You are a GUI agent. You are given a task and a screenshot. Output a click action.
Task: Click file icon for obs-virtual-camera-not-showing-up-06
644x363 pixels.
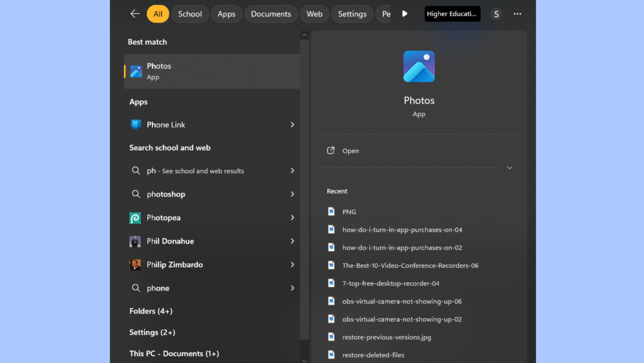point(331,301)
